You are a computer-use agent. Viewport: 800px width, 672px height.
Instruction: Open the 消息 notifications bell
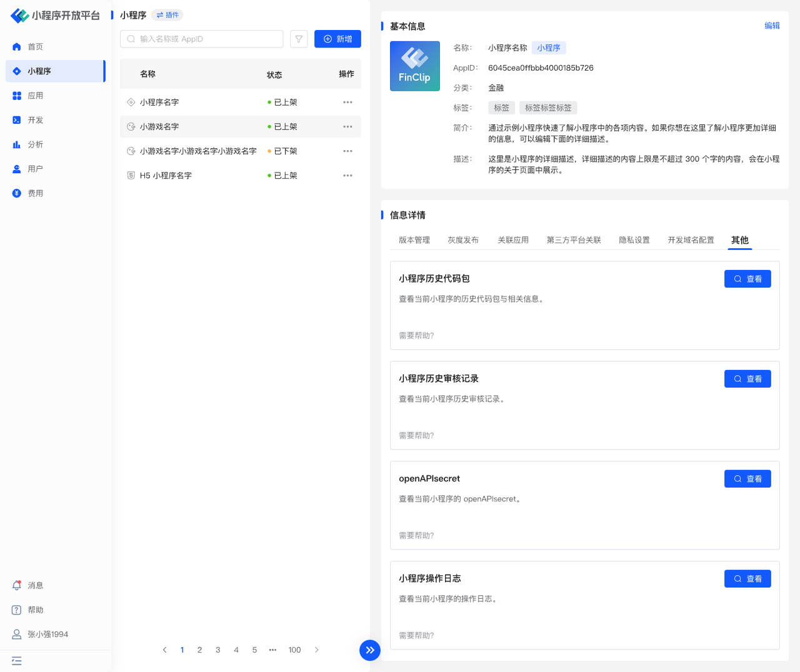point(17,585)
